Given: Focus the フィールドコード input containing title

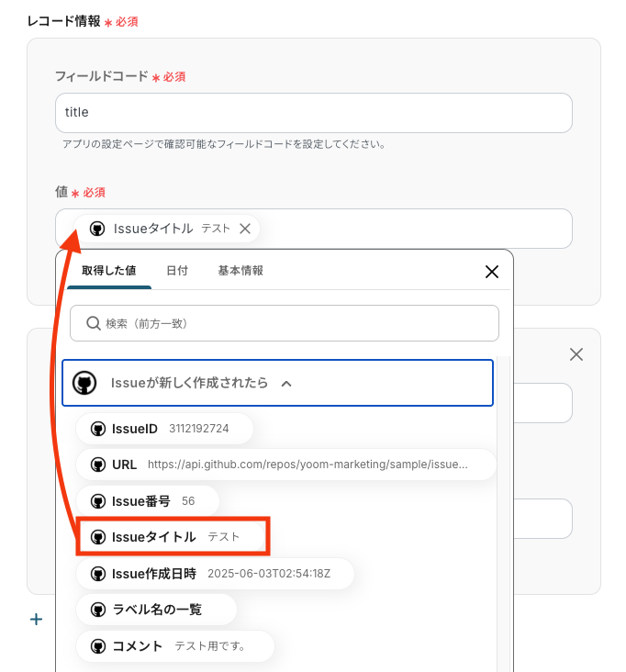Looking at the screenshot, I should tap(314, 113).
